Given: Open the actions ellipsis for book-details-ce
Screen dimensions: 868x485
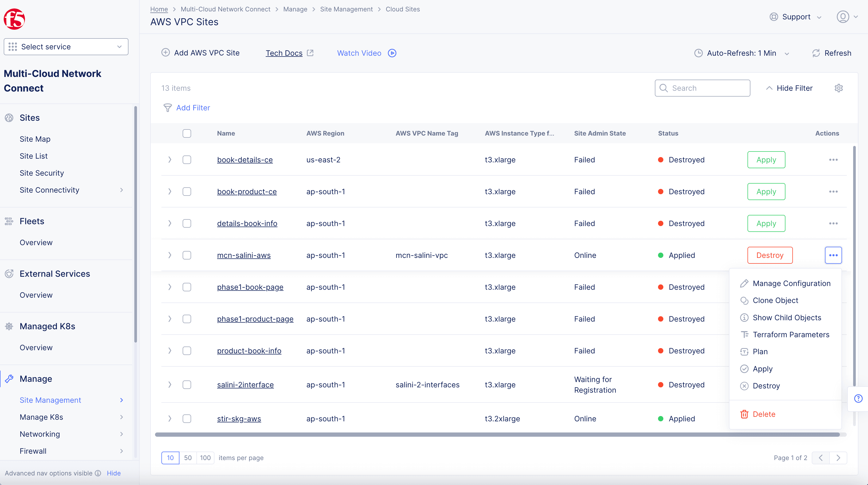Looking at the screenshot, I should coord(833,160).
